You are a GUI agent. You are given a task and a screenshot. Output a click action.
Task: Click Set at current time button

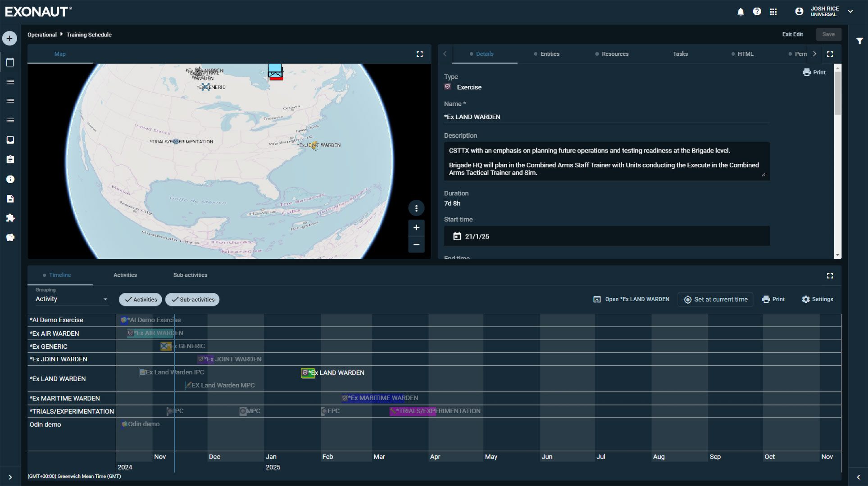[715, 300]
